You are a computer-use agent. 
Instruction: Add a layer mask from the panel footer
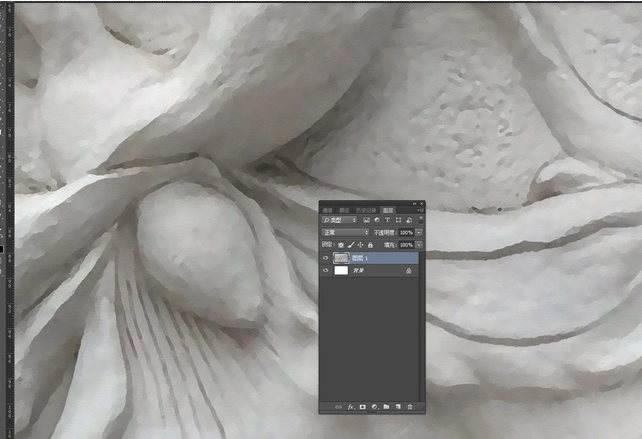click(x=361, y=407)
